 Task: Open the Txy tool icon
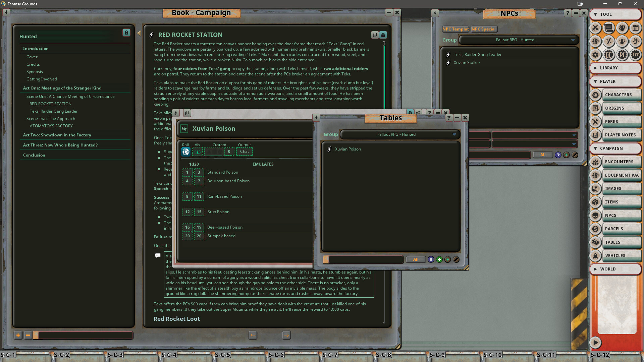pos(636,55)
